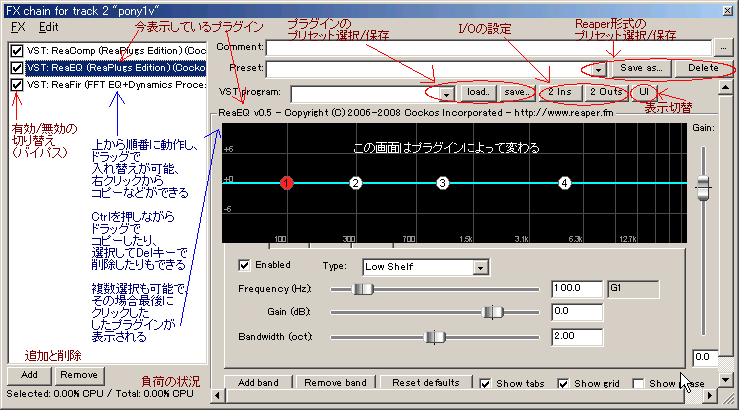The height and width of the screenshot is (410, 739).
Task: Click the Comment text field
Action: pyautogui.click(x=490, y=46)
